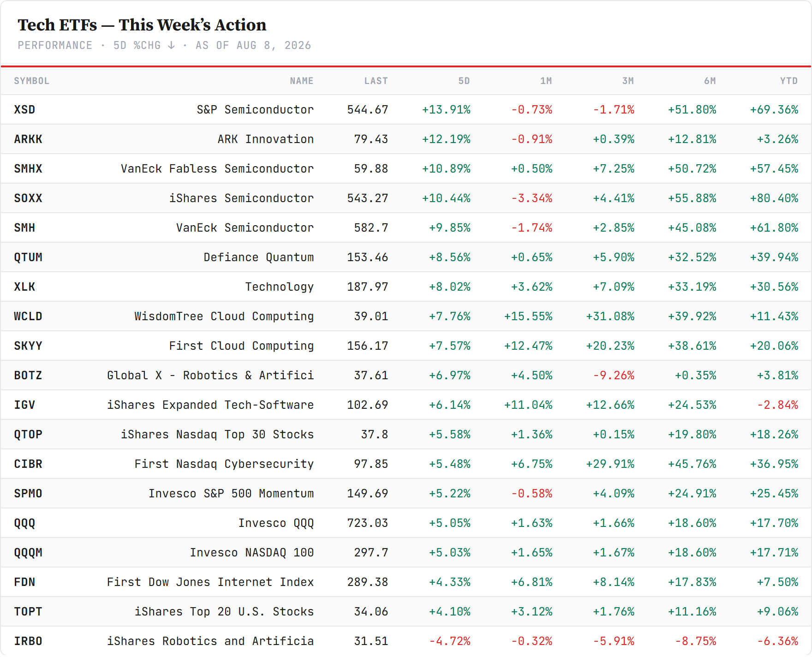The height and width of the screenshot is (657, 812).
Task: Click iShares Expanded Tech-Software name
Action: click(210, 405)
